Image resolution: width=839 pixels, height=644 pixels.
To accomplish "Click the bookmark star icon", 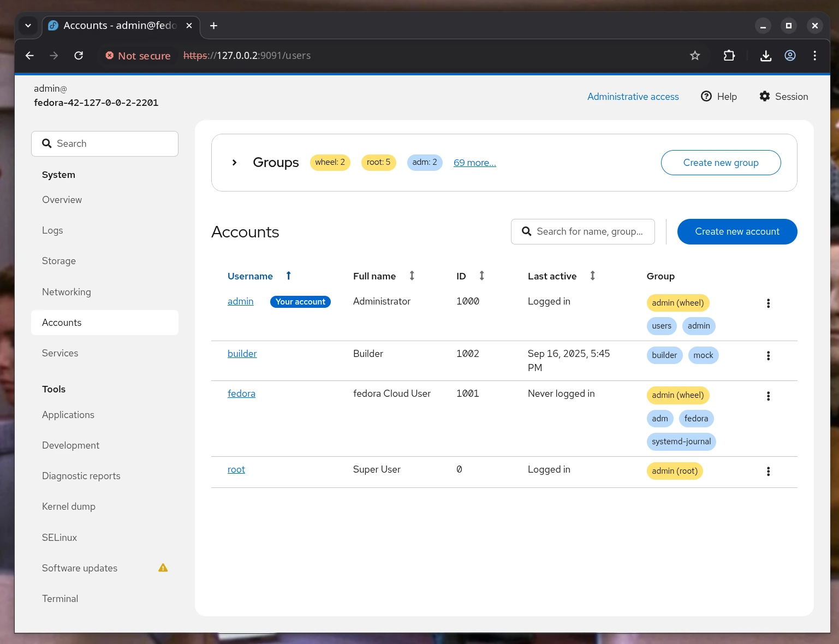I will tap(695, 55).
